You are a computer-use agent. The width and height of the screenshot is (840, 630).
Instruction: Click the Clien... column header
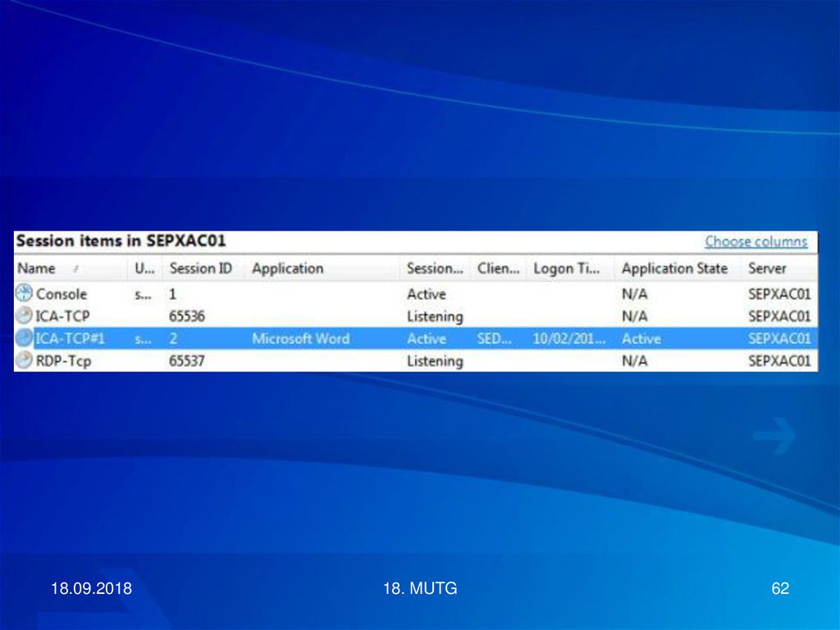tap(498, 268)
